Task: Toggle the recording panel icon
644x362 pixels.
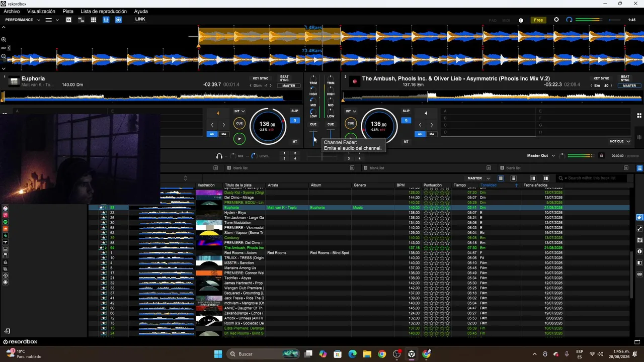Action: tap(118, 20)
